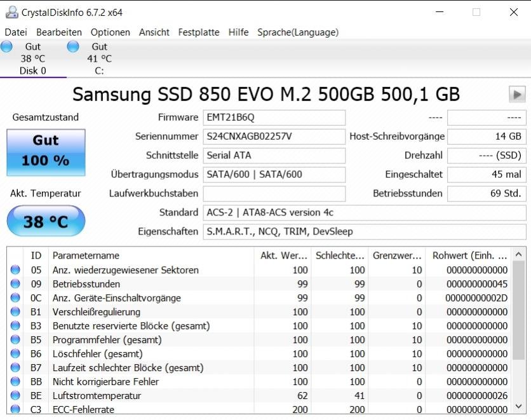531x420 pixels.
Task: Open the Sprache(Language) menu
Action: (298, 32)
